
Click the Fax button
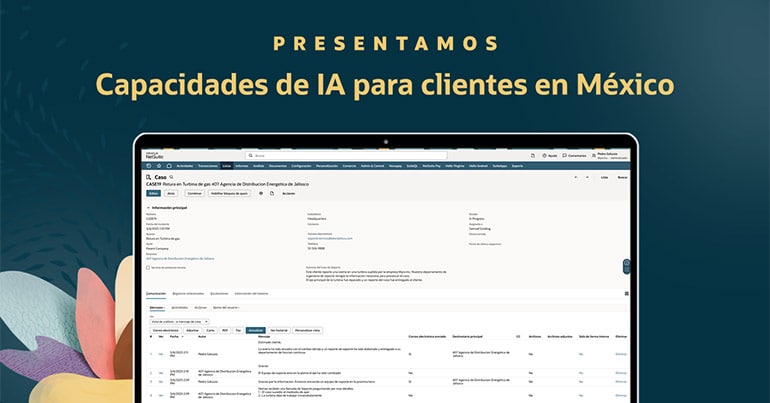[x=238, y=330]
